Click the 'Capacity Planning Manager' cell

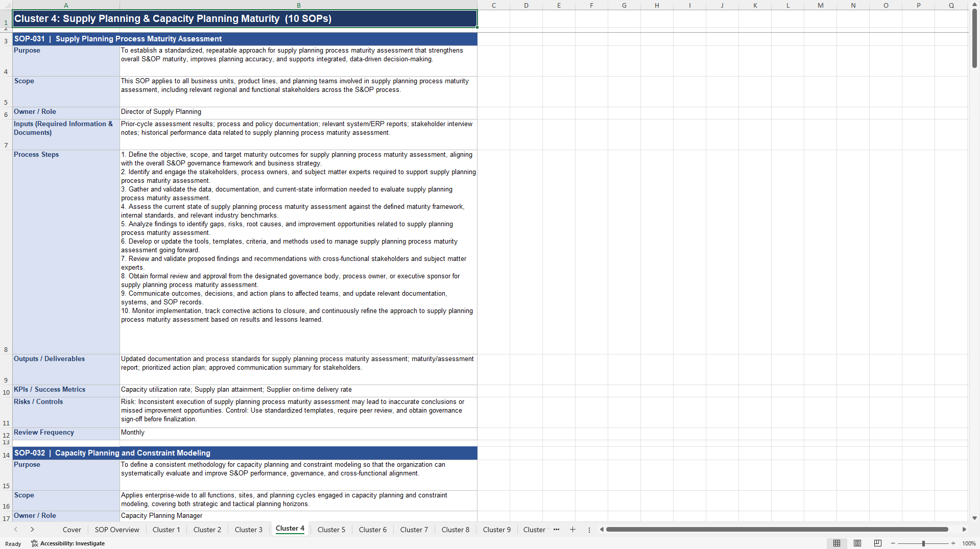point(299,516)
